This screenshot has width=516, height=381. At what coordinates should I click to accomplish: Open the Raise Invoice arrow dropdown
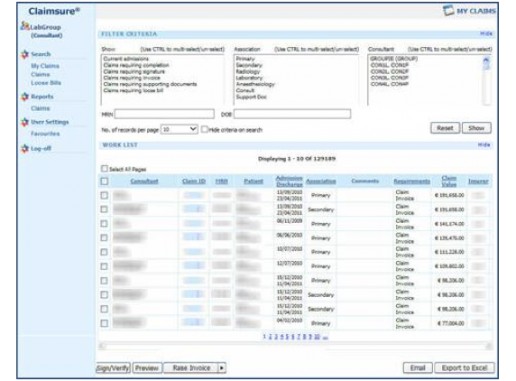click(222, 368)
